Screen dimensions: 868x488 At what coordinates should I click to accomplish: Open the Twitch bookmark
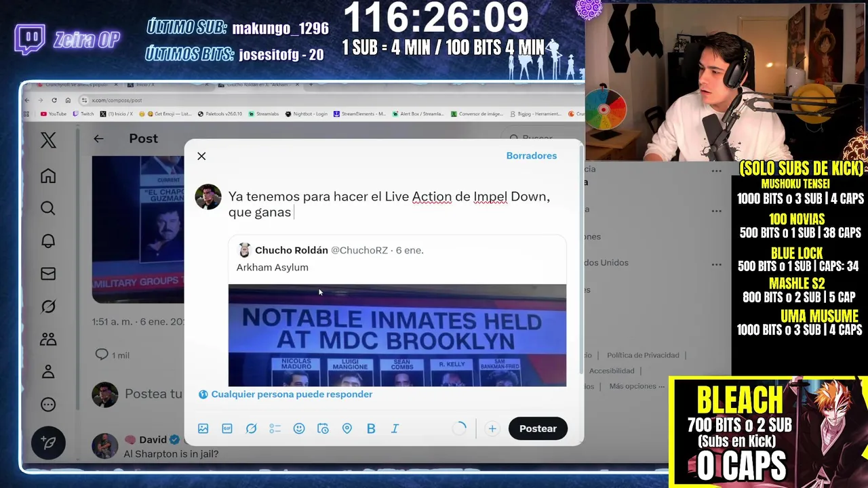tap(83, 114)
